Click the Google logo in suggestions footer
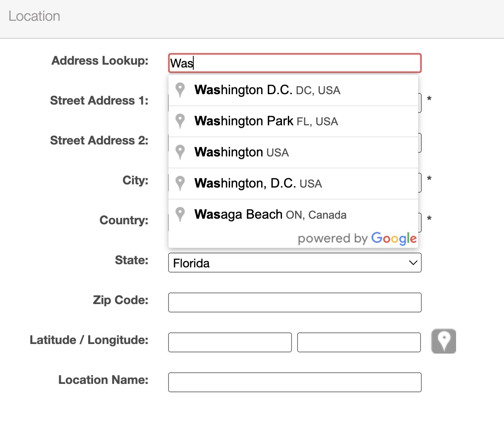Image resolution: width=504 pixels, height=423 pixels. [394, 238]
